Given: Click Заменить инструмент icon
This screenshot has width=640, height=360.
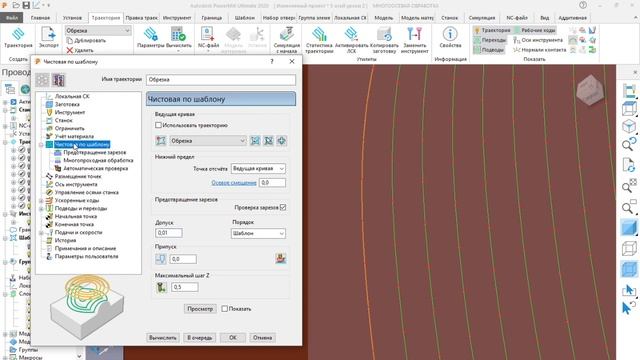Looking at the screenshot, I should pos(414,35).
